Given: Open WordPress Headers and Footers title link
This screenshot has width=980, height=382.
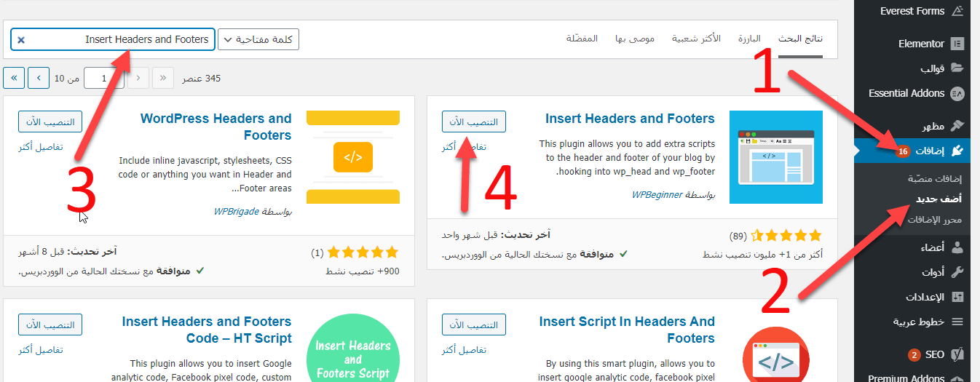Looking at the screenshot, I should click(x=216, y=127).
